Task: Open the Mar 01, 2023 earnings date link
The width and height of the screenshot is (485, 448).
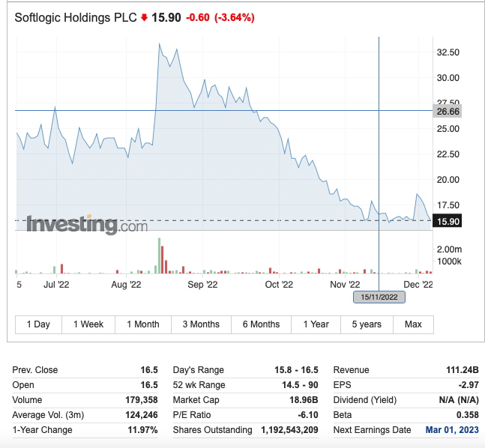Action: point(452,430)
